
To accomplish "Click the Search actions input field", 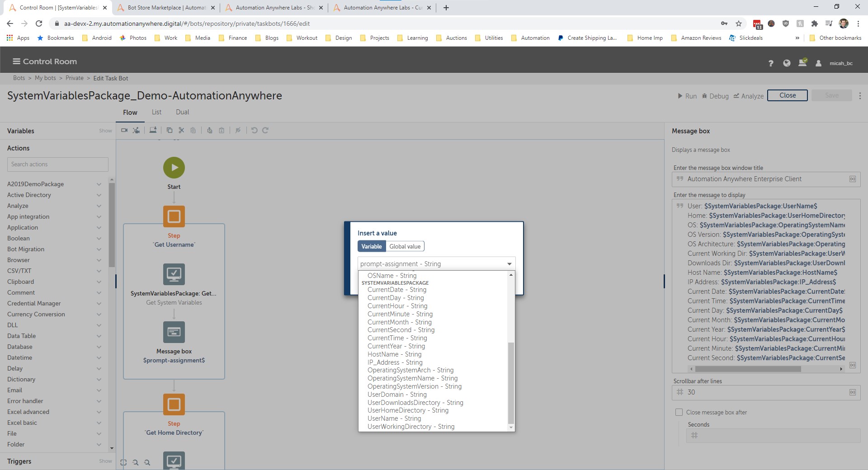I will (58, 164).
